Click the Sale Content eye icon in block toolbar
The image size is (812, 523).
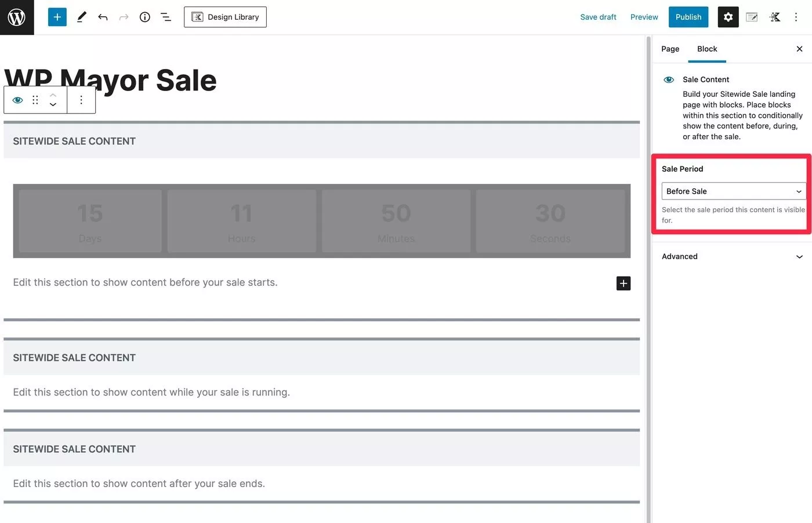point(18,100)
